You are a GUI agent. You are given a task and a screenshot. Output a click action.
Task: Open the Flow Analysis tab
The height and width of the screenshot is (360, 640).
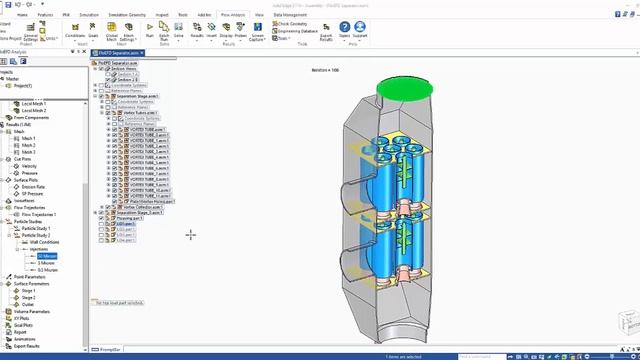(x=233, y=15)
